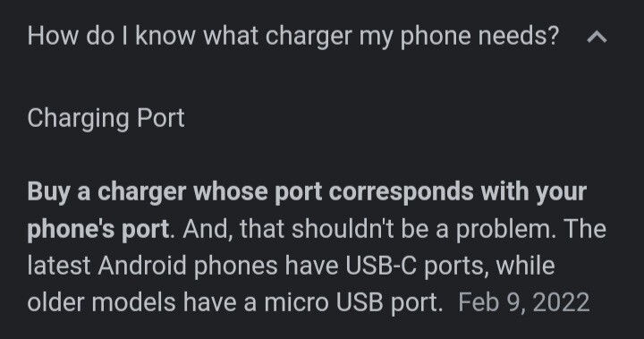This screenshot has width=644, height=339.
Task: Click the word 'latest' in the answer
Action: [59, 266]
